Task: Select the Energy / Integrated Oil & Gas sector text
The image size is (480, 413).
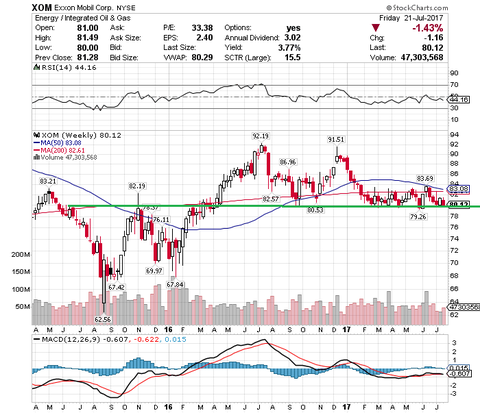Action: (83, 18)
